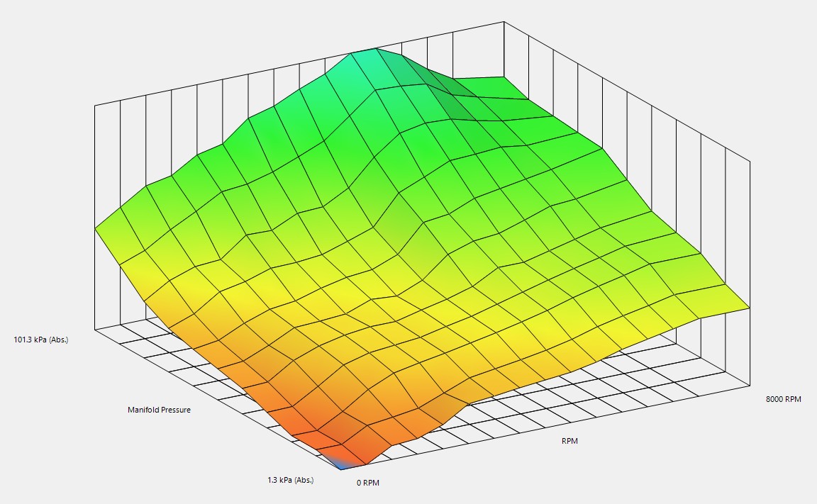Click the 1.3 kPa (Abs.) axis label
The height and width of the screenshot is (504, 817).
coord(290,480)
